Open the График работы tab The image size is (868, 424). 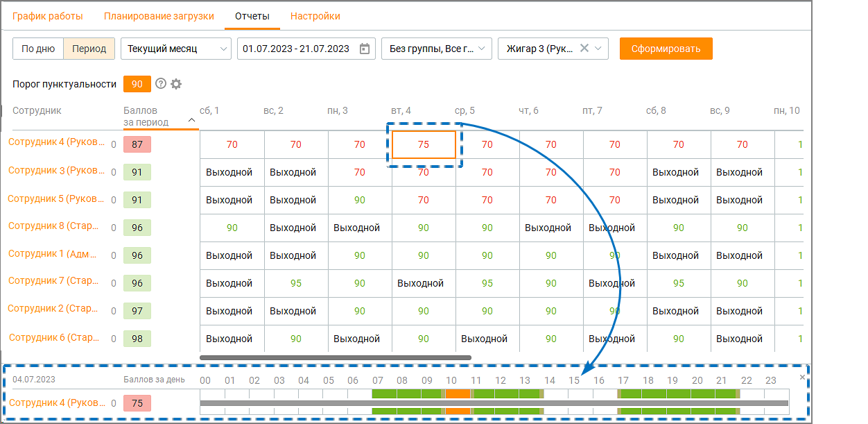(48, 16)
